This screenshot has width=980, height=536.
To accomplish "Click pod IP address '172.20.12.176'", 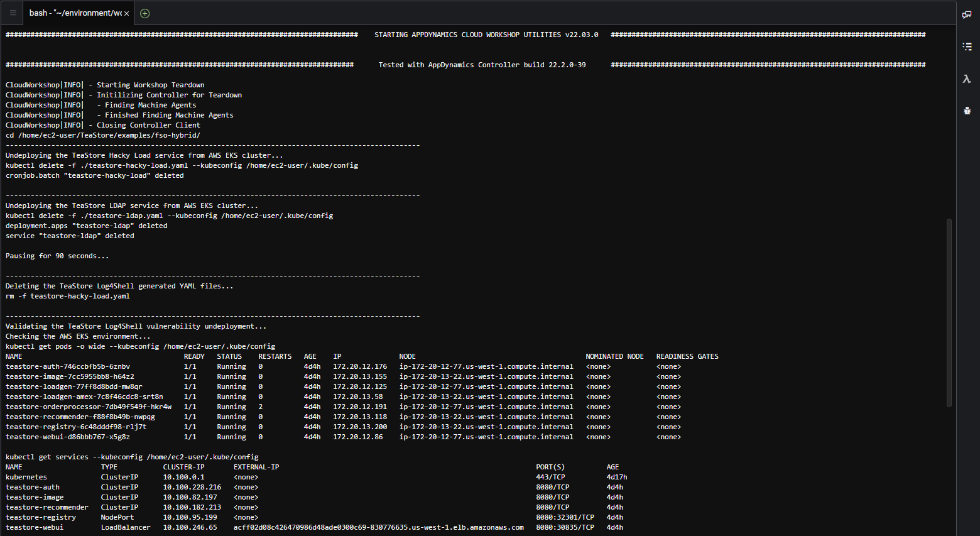I will click(x=360, y=366).
